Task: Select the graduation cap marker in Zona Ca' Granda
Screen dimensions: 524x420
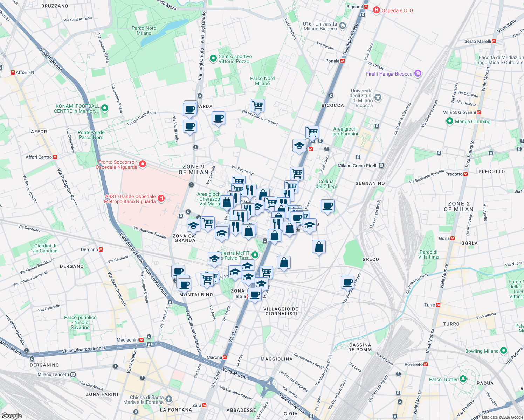Action: [x=193, y=224]
